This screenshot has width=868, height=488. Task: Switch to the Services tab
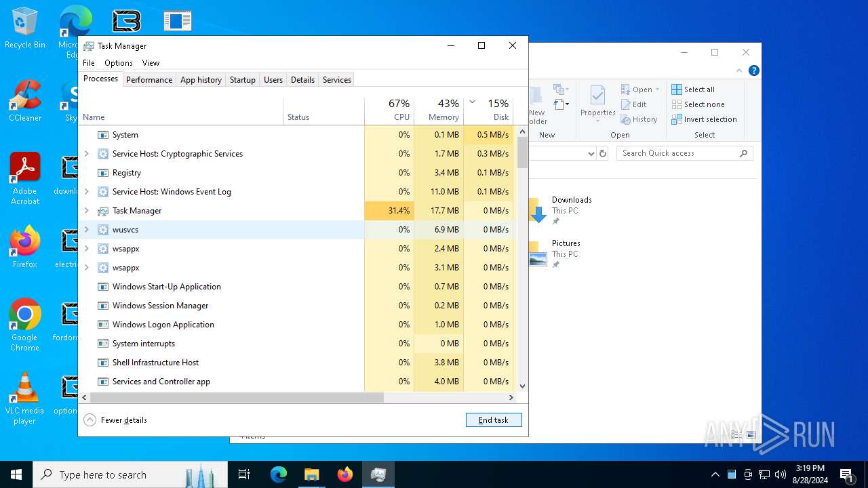(x=337, y=80)
